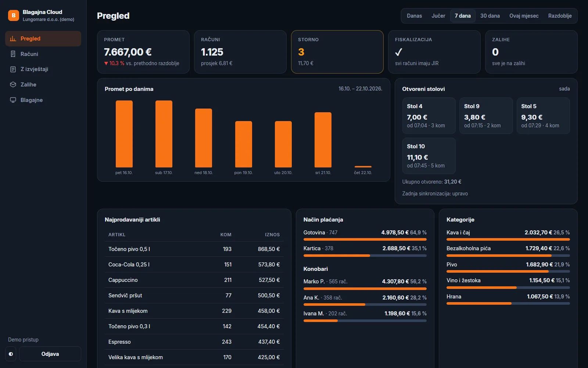588x368 pixels.
Task: Click the Blagajna Cloud logo icon
Action: [14, 15]
